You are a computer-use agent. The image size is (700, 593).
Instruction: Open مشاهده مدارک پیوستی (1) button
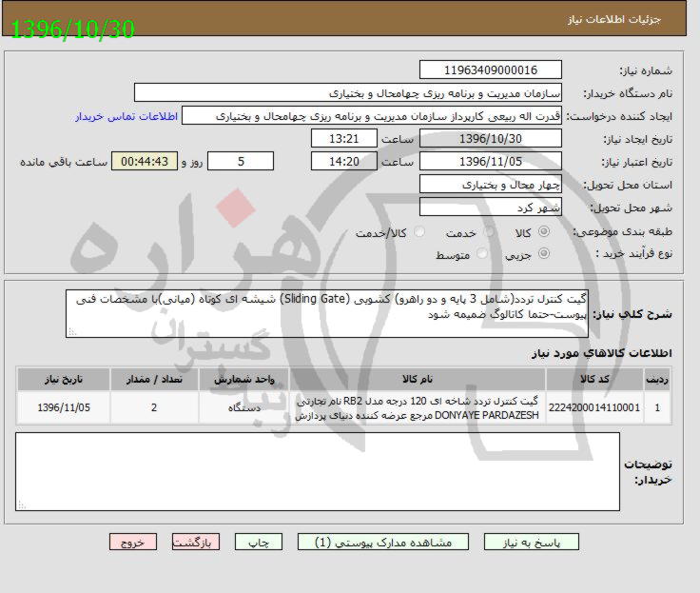tap(383, 542)
